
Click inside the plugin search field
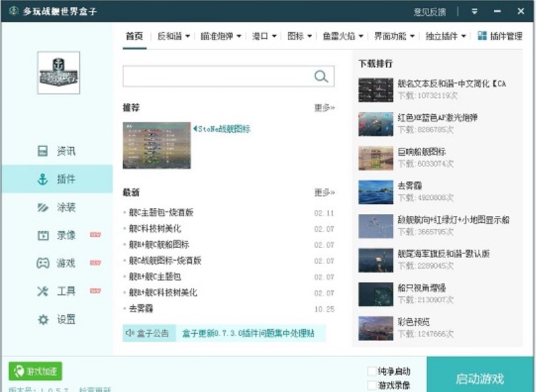(x=218, y=77)
